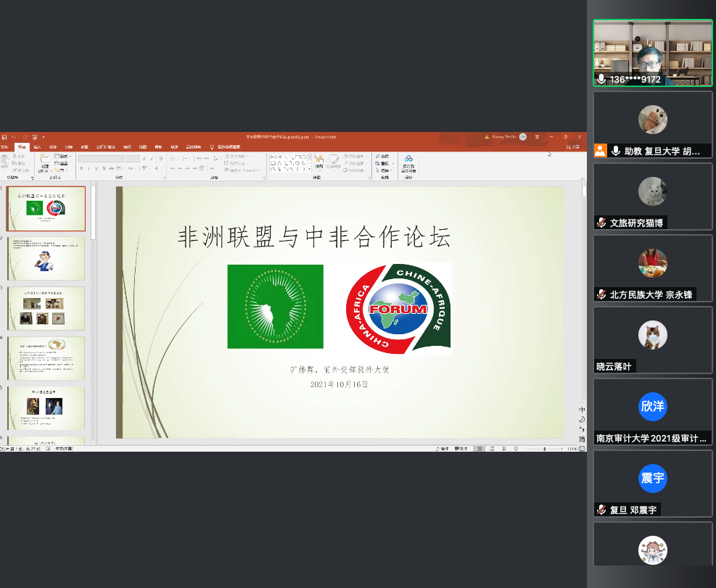716x588 pixels.
Task: Switch to the 设计 (Design) ribbon tab
Action: pos(53,147)
